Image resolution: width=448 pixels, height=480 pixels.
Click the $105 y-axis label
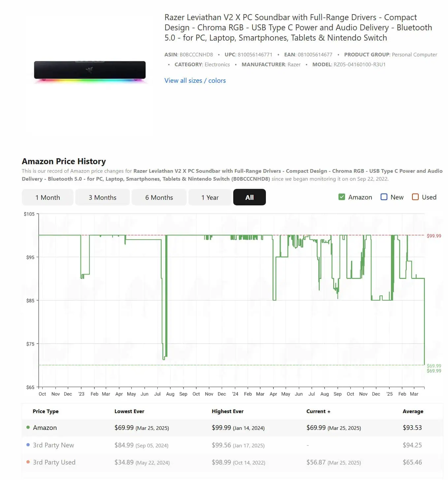click(x=29, y=214)
